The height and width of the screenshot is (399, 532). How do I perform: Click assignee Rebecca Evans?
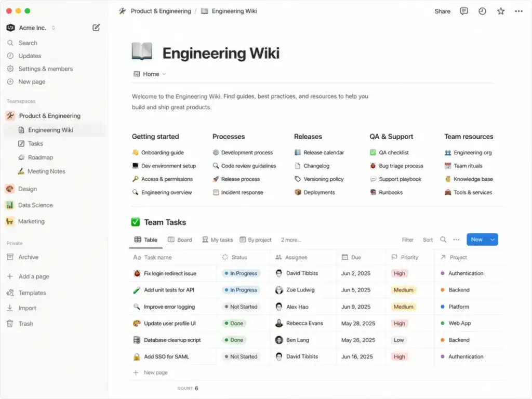click(x=299, y=323)
